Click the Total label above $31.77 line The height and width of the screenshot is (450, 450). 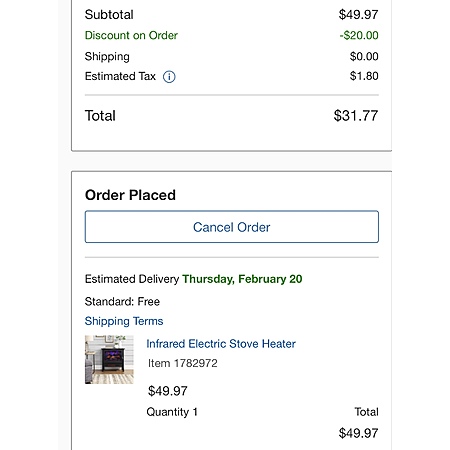tap(100, 116)
